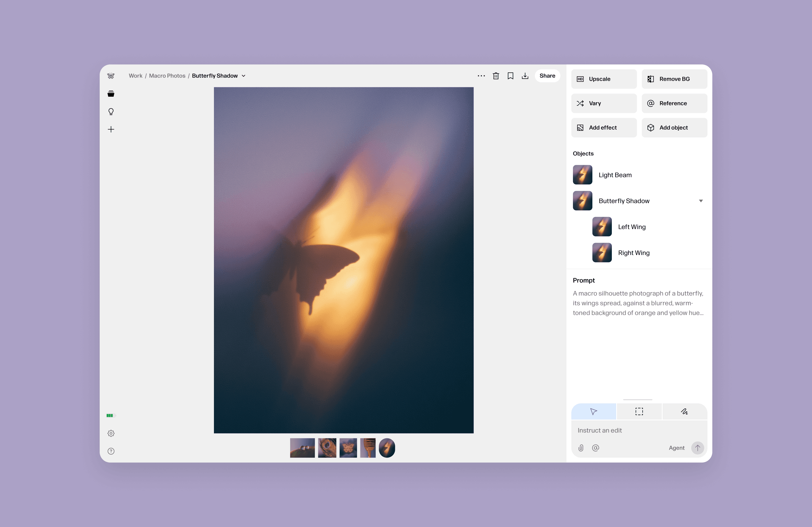This screenshot has height=527, width=812.
Task: Click the attach paperclip icon
Action: [x=581, y=448]
